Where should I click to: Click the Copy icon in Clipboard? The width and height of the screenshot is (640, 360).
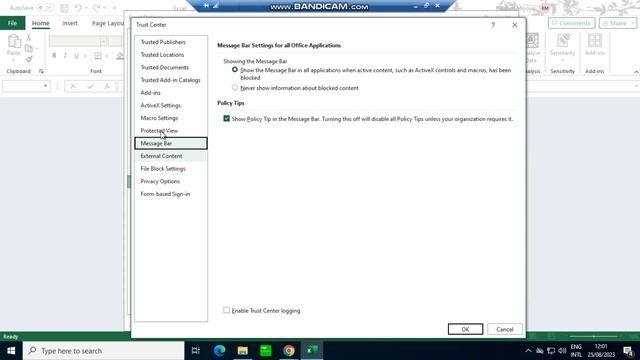pyautogui.click(x=29, y=49)
